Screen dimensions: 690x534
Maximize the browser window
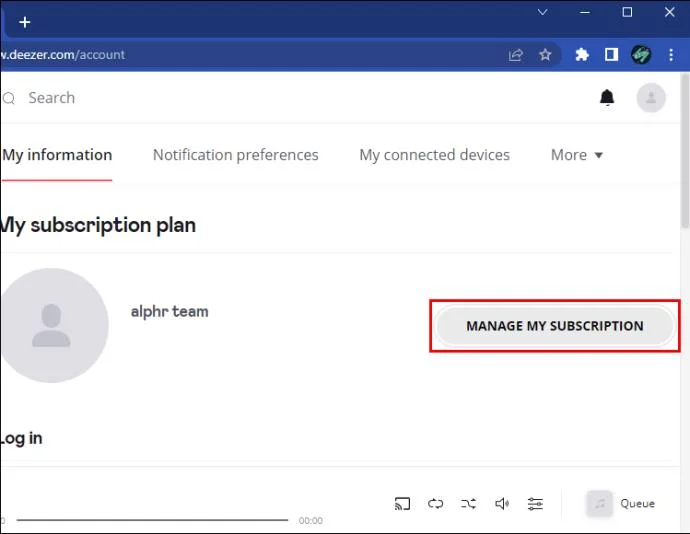tap(627, 12)
